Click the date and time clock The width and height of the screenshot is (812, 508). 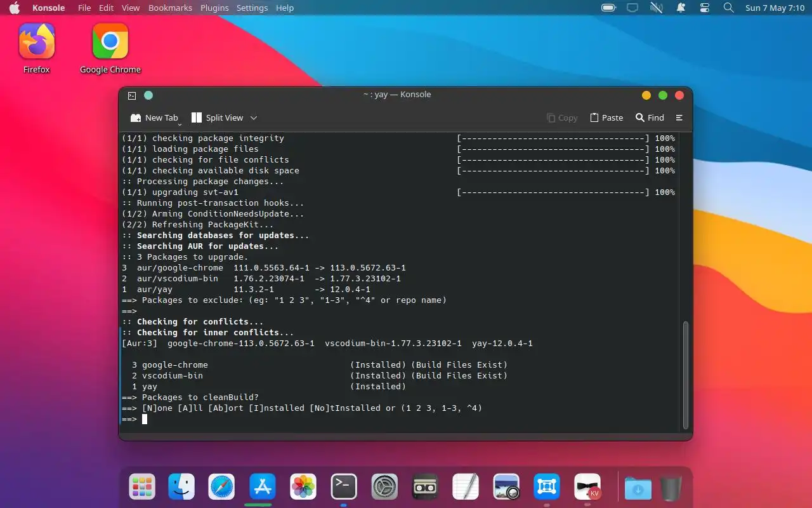pyautogui.click(x=775, y=8)
